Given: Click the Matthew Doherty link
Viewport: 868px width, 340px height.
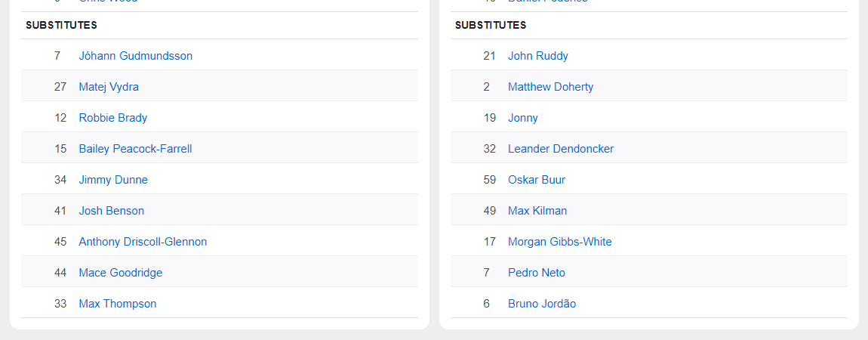Looking at the screenshot, I should point(551,87).
